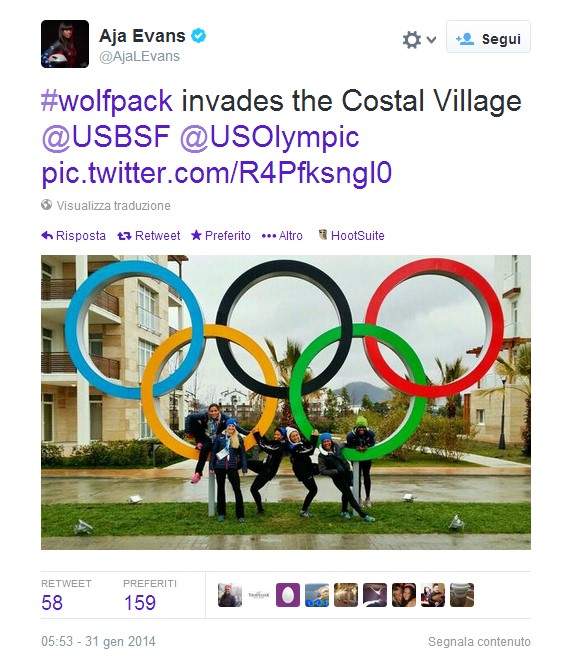The height and width of the screenshot is (664, 576).
Task: Open the #wolfpack hashtag link
Action: pos(107,101)
